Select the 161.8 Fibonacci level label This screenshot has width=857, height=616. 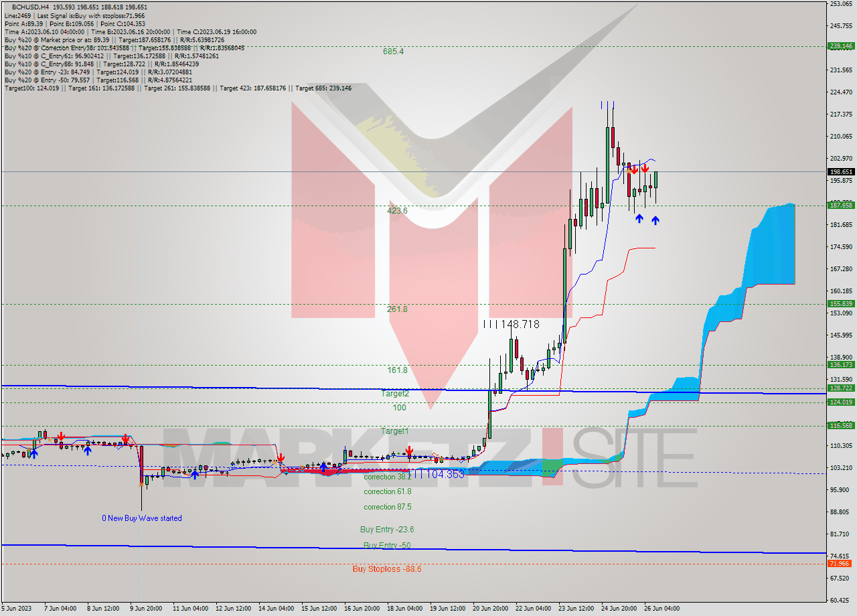[x=397, y=370]
